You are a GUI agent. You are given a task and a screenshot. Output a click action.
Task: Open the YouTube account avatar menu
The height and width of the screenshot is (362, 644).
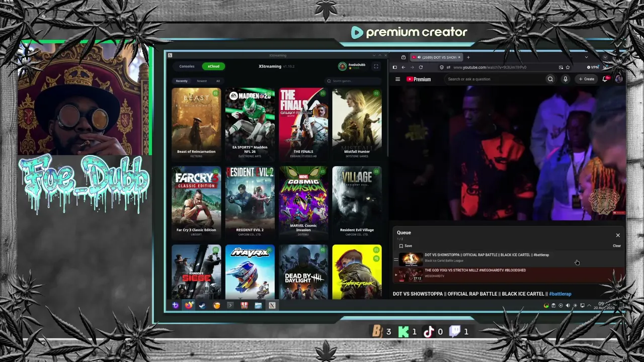(x=619, y=79)
